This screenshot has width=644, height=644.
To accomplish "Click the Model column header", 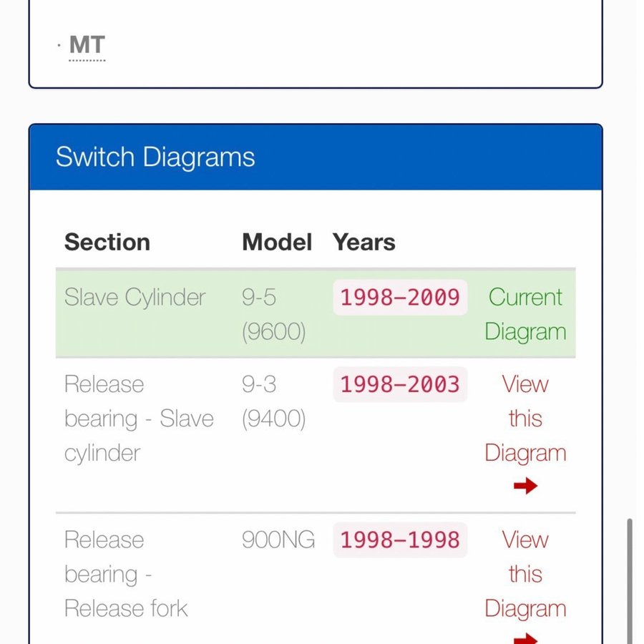I will 277,242.
